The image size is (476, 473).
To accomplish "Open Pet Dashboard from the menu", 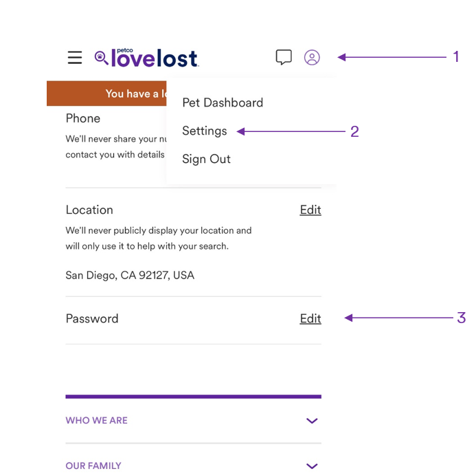I will tap(223, 102).
